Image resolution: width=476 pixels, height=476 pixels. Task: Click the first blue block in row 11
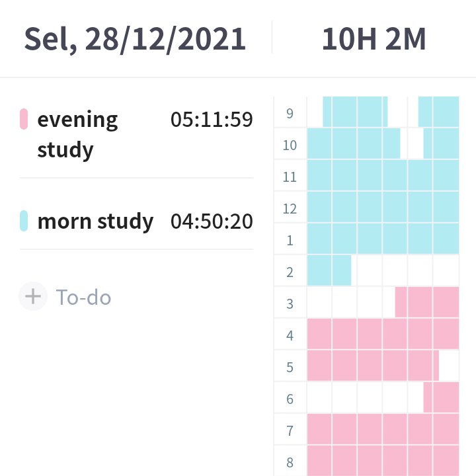click(319, 175)
